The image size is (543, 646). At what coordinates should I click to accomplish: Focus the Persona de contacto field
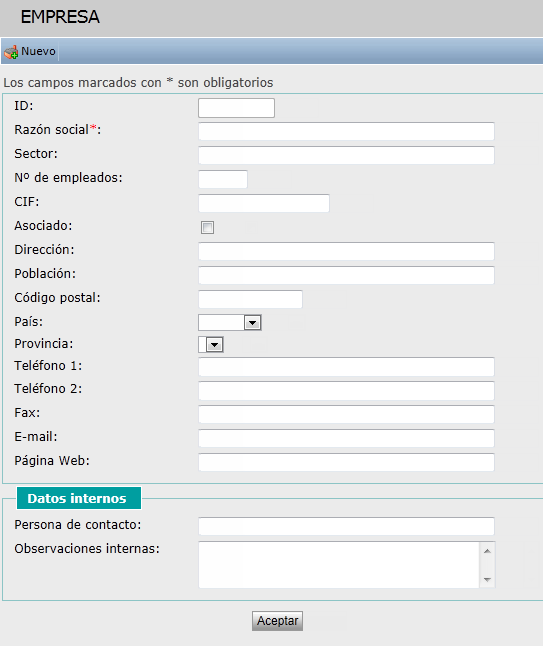click(346, 526)
